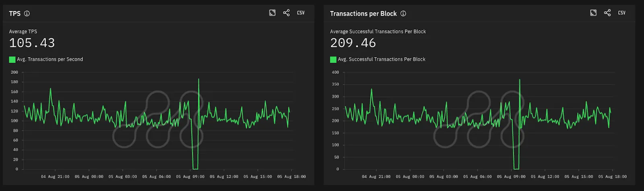Click the 105.43 average TPS value

point(32,43)
